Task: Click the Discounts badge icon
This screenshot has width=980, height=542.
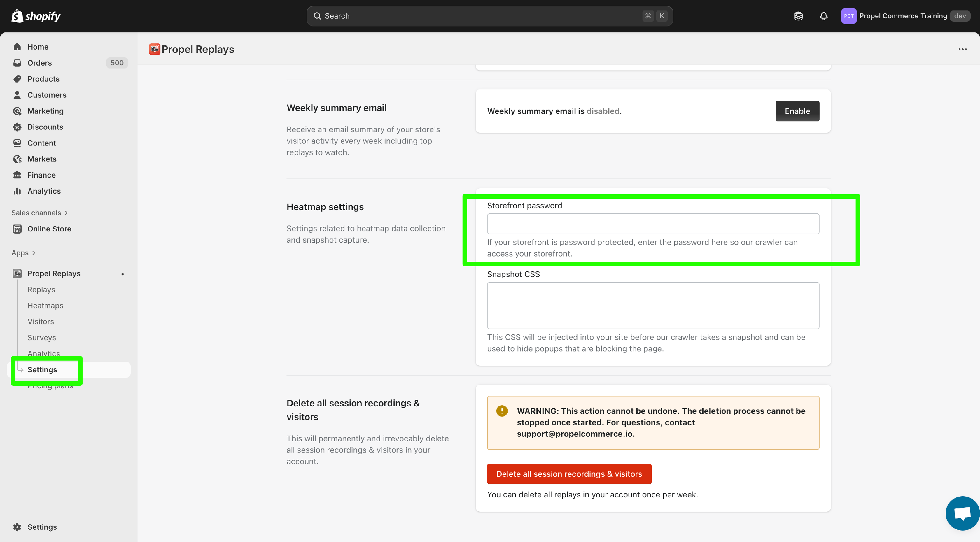Action: point(17,127)
